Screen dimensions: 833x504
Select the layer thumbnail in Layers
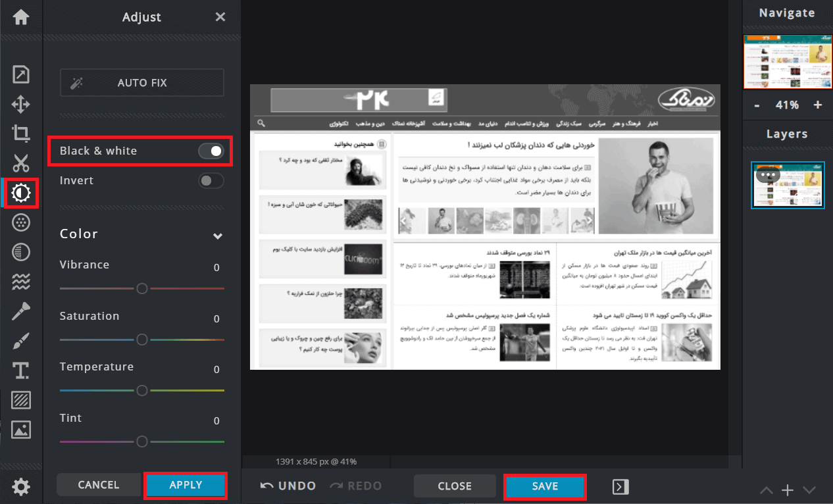point(788,185)
